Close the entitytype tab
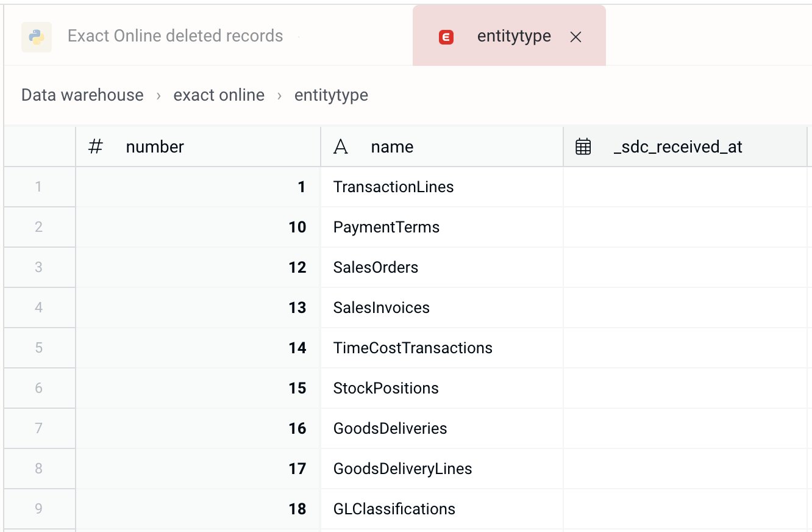Viewport: 812px width, 532px height. point(575,37)
